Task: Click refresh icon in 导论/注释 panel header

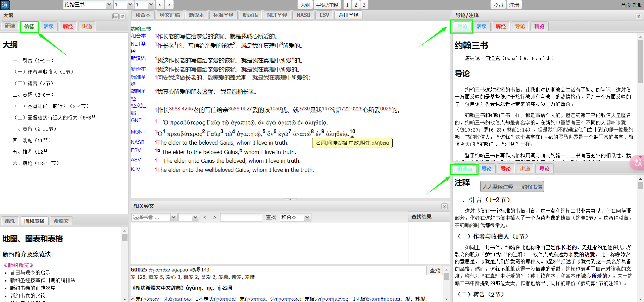Action: click(x=638, y=16)
